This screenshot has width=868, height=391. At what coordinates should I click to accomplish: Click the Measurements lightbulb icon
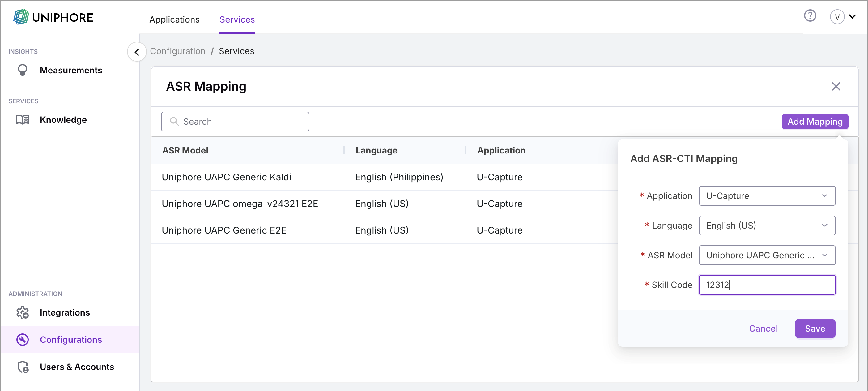point(23,70)
